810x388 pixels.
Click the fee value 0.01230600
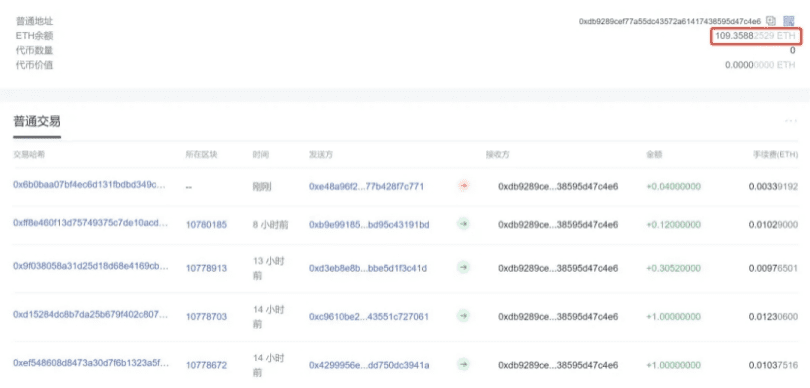(773, 316)
